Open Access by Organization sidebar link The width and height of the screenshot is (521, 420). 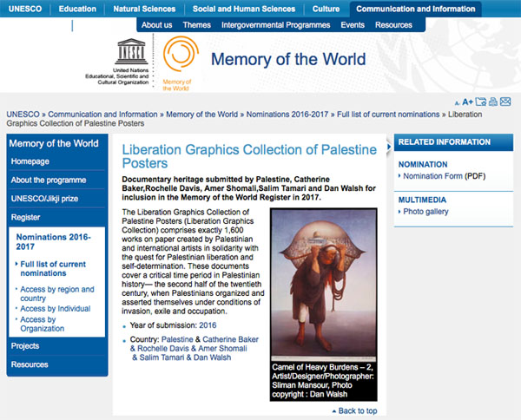43,324
